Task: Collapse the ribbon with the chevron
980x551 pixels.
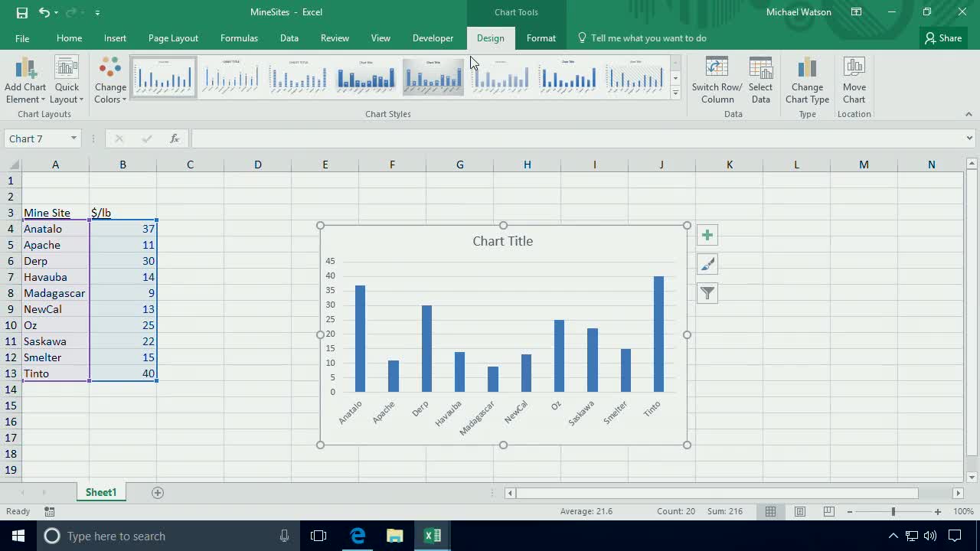Action: tap(969, 113)
